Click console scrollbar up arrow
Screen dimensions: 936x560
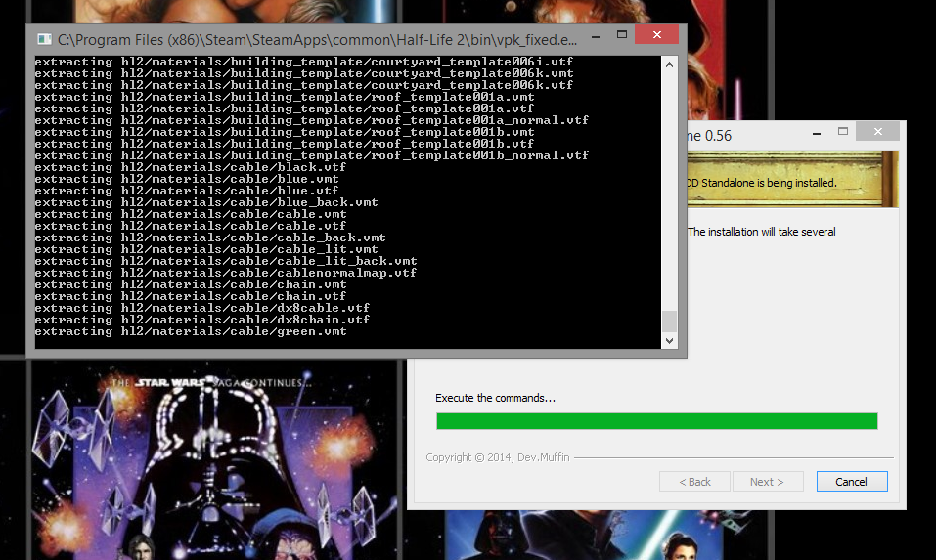[x=669, y=65]
